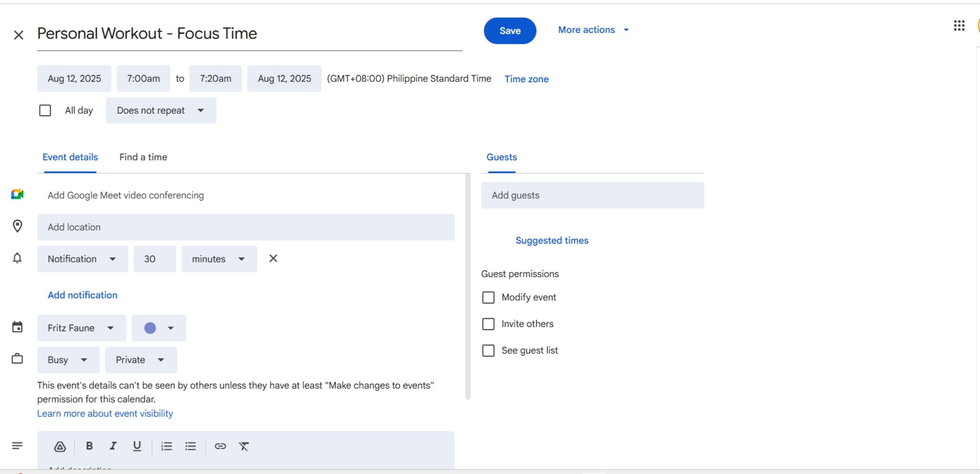
Task: Click the insert link icon
Action: click(x=220, y=446)
